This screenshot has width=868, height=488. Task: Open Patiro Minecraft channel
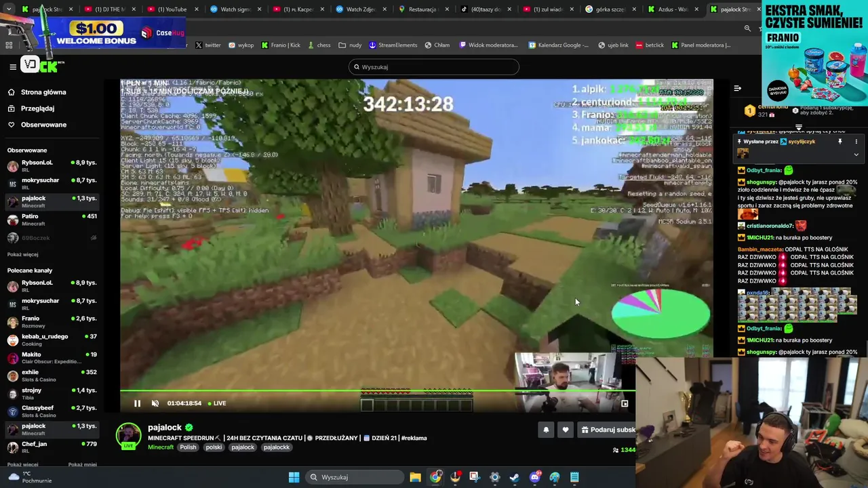point(53,220)
